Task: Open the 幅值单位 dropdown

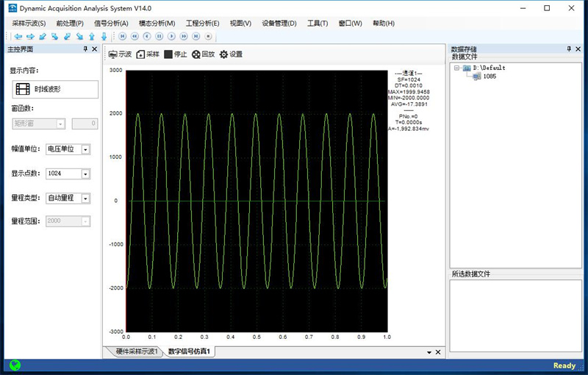Action: click(68, 149)
